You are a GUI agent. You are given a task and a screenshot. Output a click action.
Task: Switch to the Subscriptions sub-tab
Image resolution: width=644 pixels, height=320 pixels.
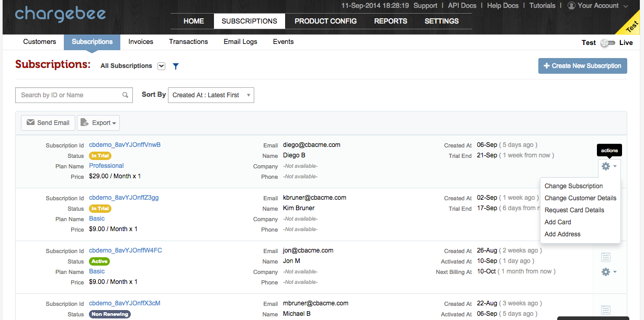tap(92, 42)
